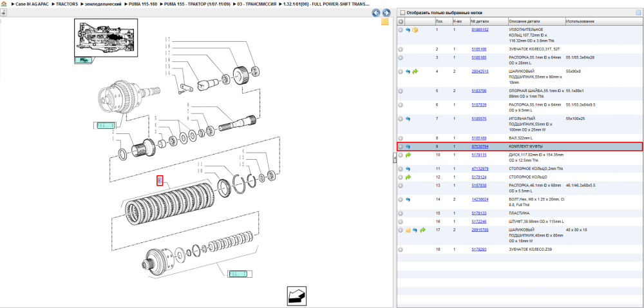The height and width of the screenshot is (308, 644).
Task: Collapse the parts panel with splitter arrow
Action: pos(394,157)
